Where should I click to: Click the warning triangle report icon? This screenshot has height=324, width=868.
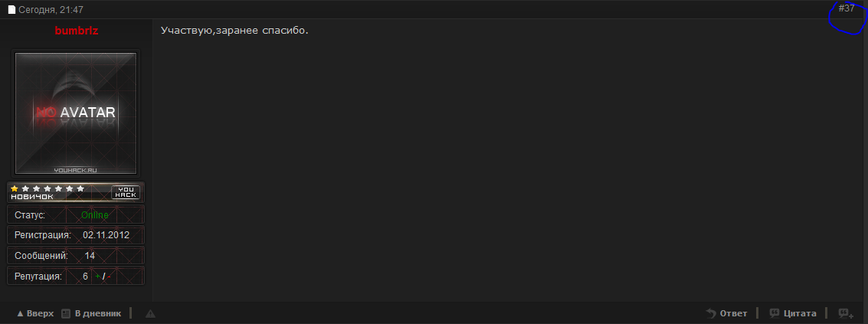coord(150,313)
